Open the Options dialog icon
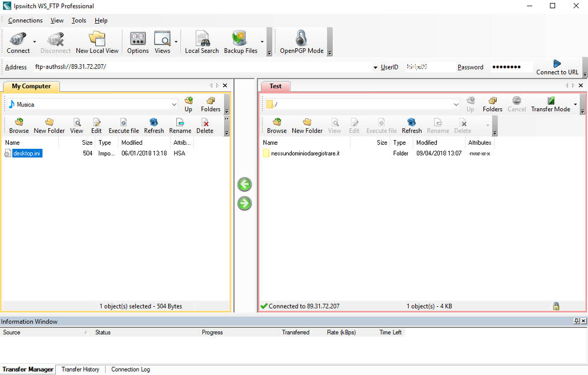This screenshot has width=588, height=375. 138,39
